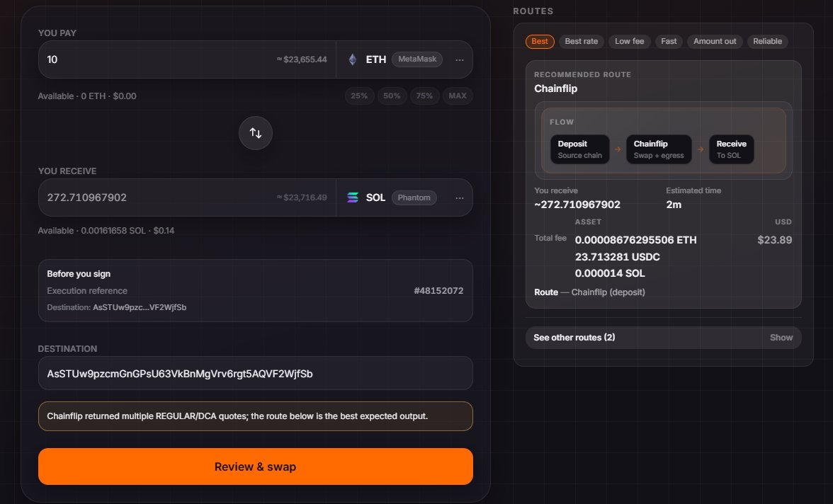Click the 2m estimated time value
Image resolution: width=833 pixels, height=504 pixels.
click(x=674, y=205)
